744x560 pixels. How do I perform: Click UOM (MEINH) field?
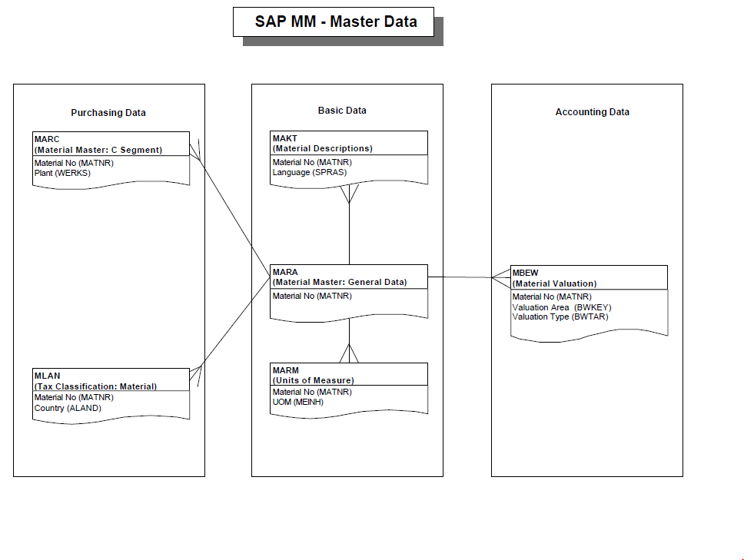[298, 402]
